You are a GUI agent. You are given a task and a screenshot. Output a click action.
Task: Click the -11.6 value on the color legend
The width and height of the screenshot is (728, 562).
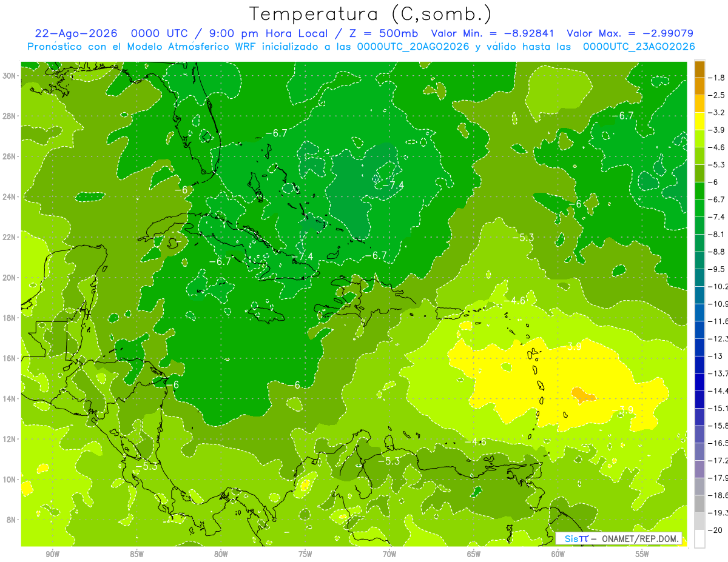point(718,321)
